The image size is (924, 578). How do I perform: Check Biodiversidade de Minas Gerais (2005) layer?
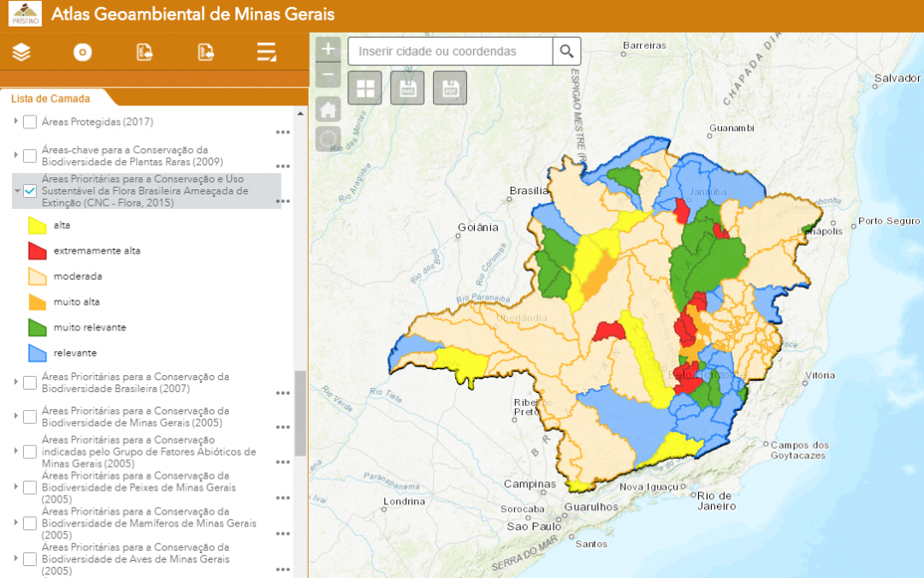click(30, 417)
